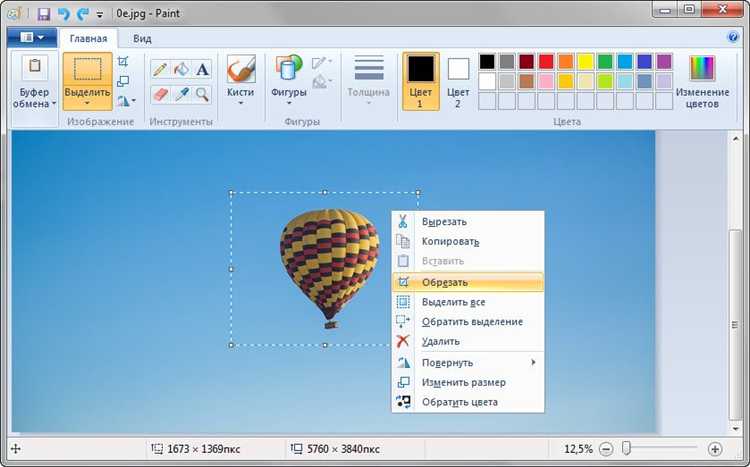The width and height of the screenshot is (750, 467).
Task: Open the Повернуть submenu
Action: [468, 363]
